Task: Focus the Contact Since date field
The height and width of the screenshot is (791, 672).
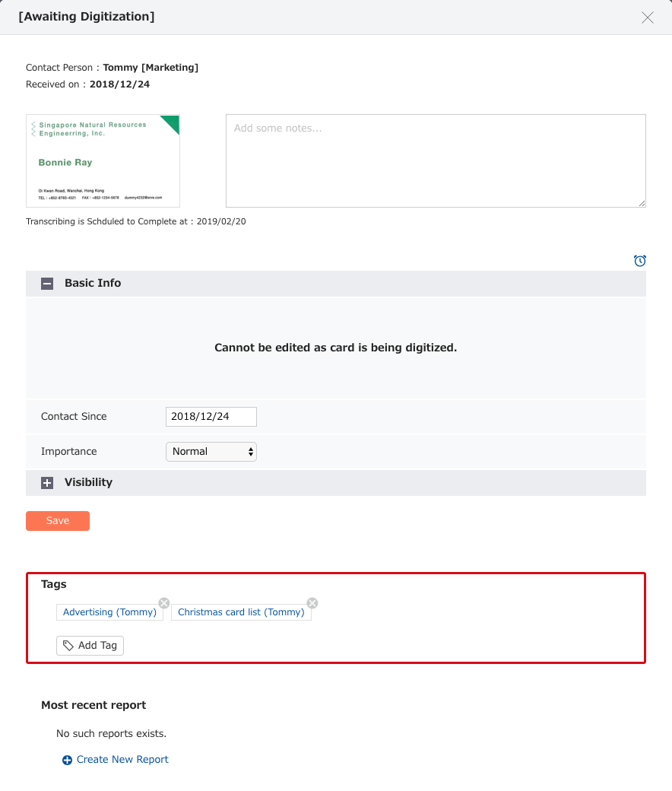Action: pyautogui.click(x=211, y=417)
